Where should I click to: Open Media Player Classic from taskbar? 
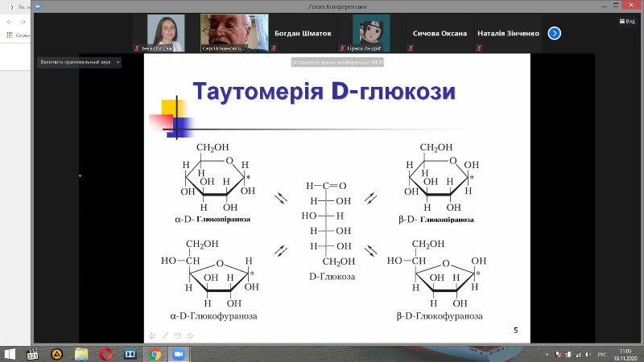coord(32,354)
